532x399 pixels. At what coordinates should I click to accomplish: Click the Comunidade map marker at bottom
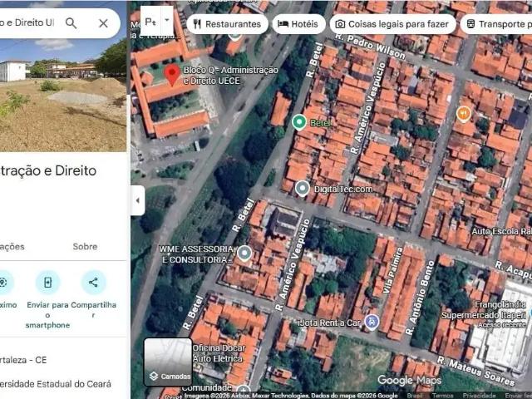(x=244, y=392)
